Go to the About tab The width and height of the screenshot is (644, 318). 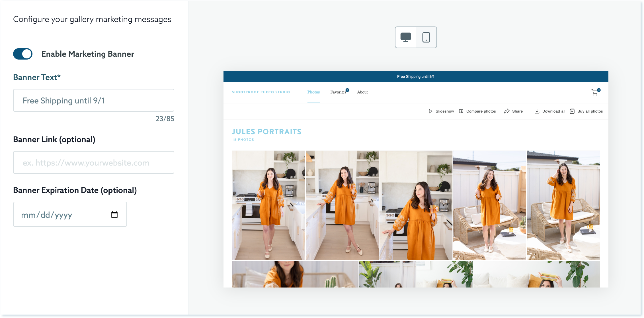click(x=362, y=92)
